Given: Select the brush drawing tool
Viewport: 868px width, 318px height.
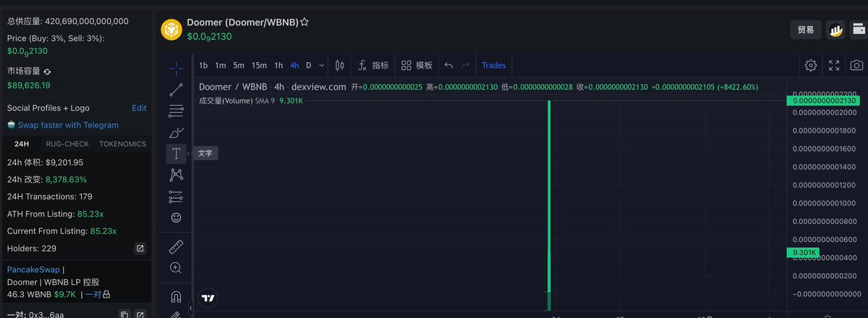Looking at the screenshot, I should click(x=176, y=133).
